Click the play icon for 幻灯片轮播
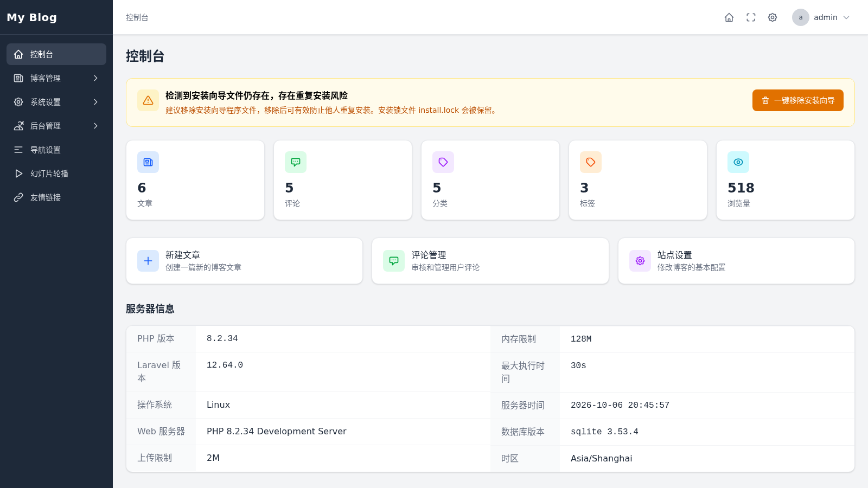Viewport: 868px width, 488px height. click(x=18, y=174)
